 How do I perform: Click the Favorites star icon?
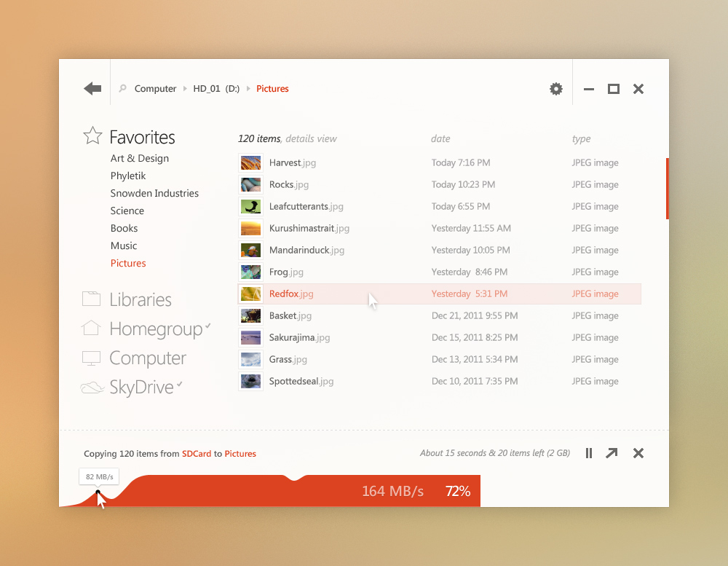point(92,135)
